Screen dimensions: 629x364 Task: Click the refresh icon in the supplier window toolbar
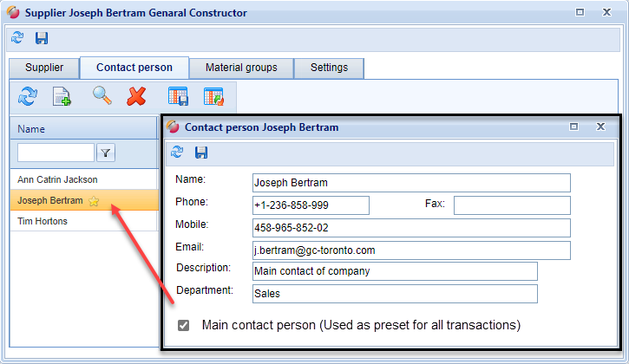[x=17, y=38]
